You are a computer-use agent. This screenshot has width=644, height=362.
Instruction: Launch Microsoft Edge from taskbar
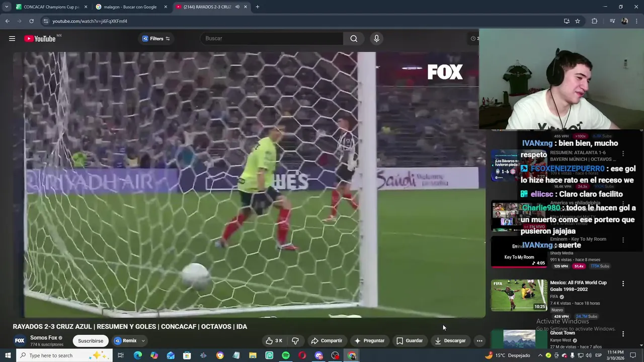138,355
